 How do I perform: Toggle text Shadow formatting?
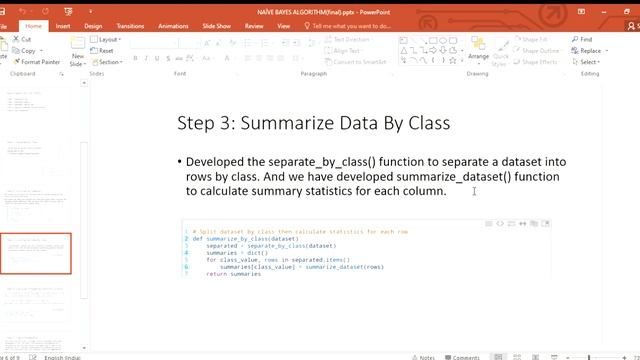pyautogui.click(x=168, y=59)
